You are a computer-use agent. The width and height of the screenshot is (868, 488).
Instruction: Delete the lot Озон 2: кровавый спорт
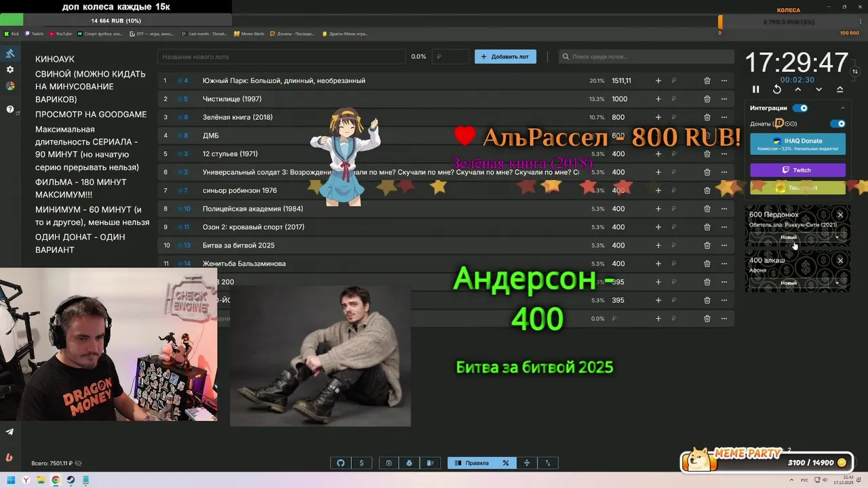coord(707,227)
